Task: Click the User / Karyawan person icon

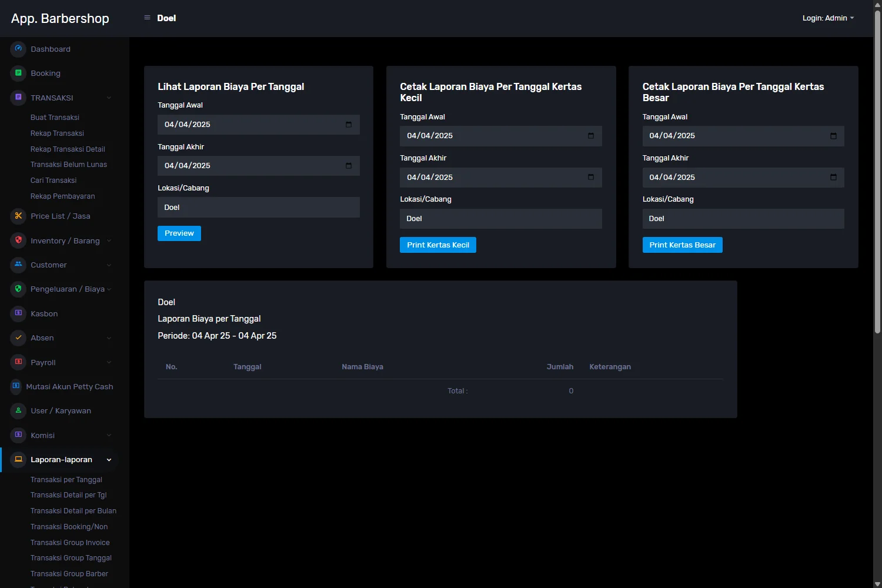Action: click(18, 410)
